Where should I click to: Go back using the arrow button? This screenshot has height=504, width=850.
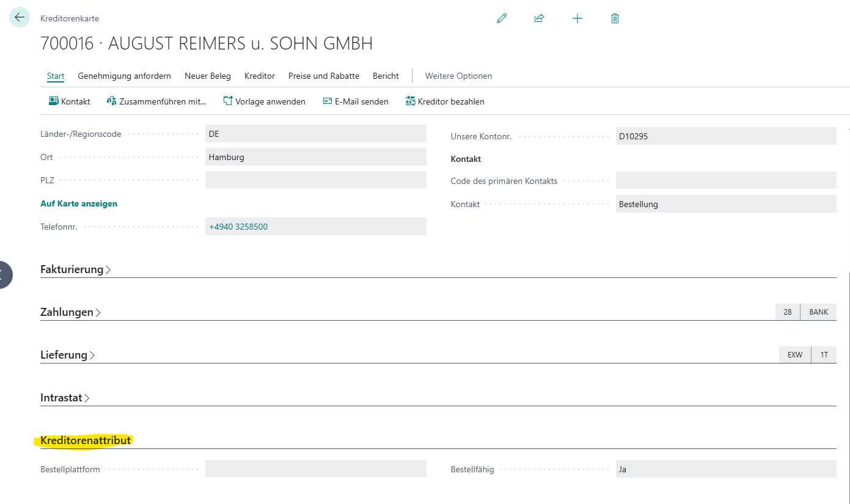20,17
